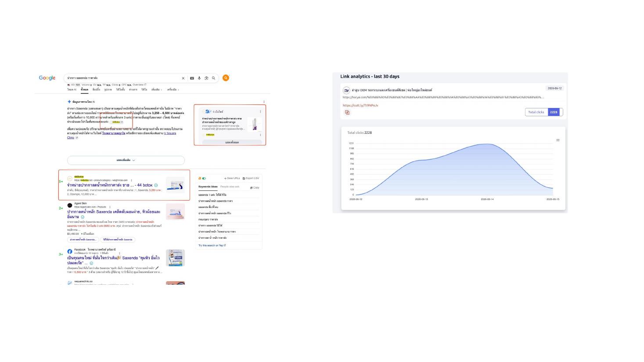Open the chart hamburger menu icon

pos(558,140)
